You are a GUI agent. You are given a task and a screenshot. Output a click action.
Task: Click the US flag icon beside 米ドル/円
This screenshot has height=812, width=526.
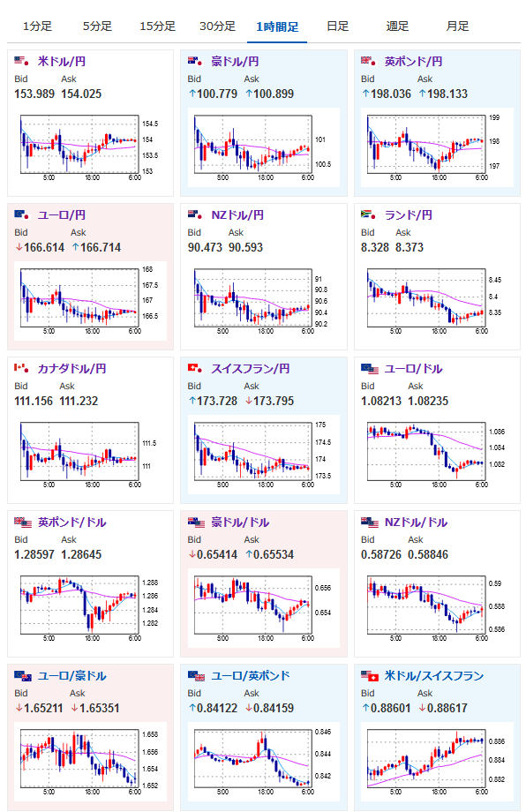(x=22, y=61)
